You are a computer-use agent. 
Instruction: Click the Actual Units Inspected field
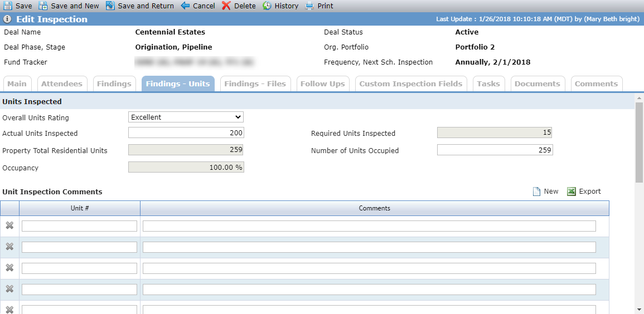tap(186, 133)
